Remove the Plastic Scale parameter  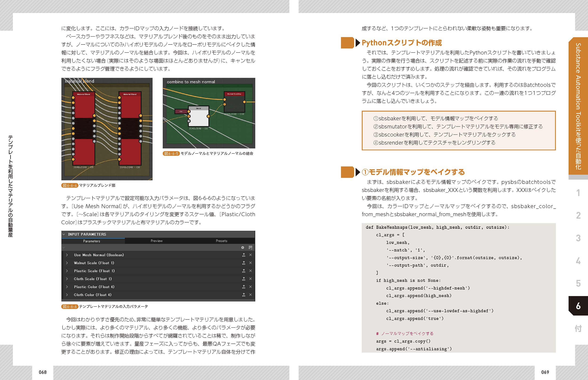pyautogui.click(x=250, y=271)
